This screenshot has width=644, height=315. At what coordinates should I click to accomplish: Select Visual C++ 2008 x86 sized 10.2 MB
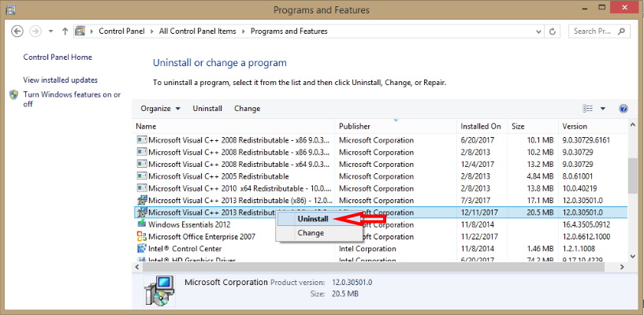[380, 152]
